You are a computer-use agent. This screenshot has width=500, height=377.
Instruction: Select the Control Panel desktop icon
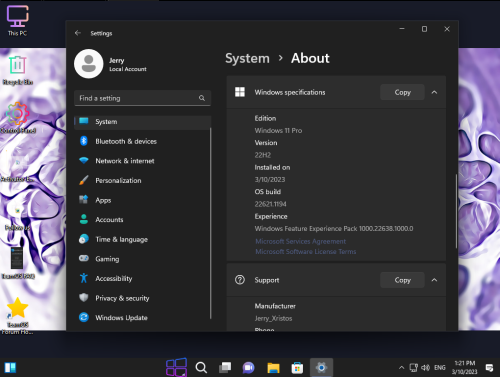(17, 118)
